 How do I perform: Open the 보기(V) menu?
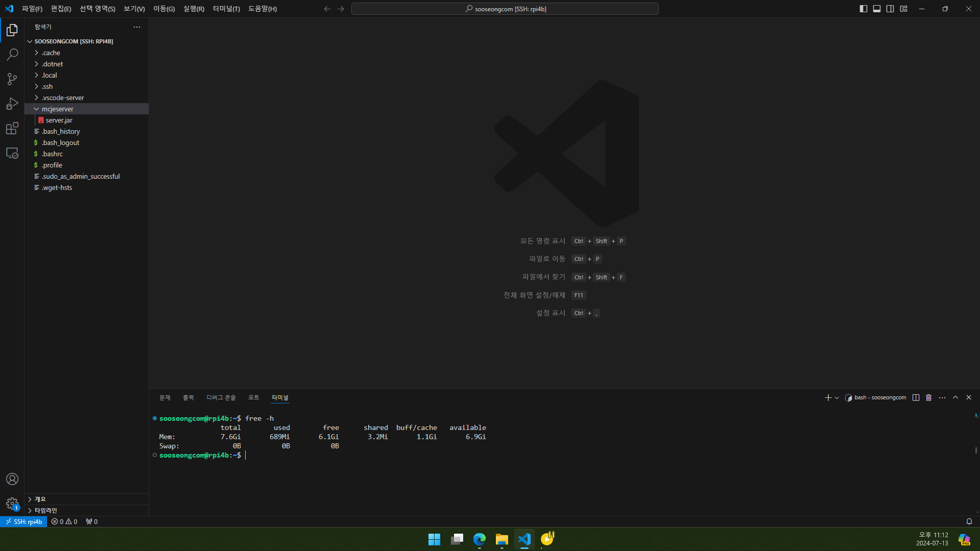click(x=134, y=9)
